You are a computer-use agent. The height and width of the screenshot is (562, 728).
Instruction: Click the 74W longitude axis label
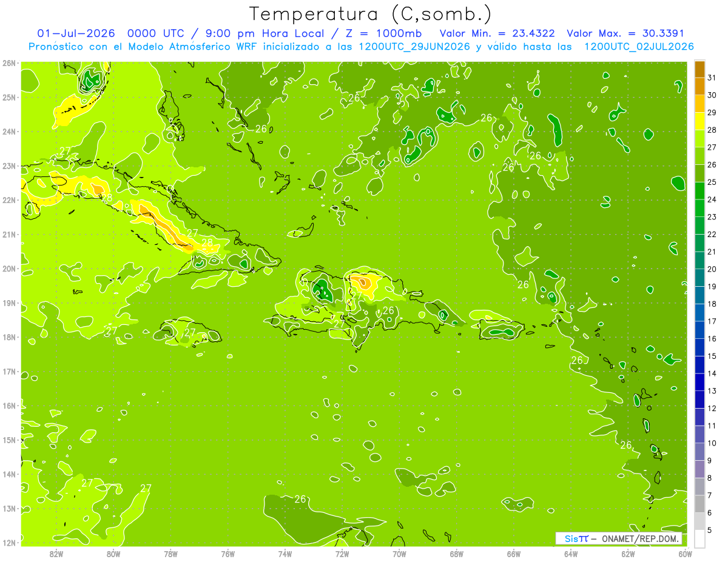point(285,554)
